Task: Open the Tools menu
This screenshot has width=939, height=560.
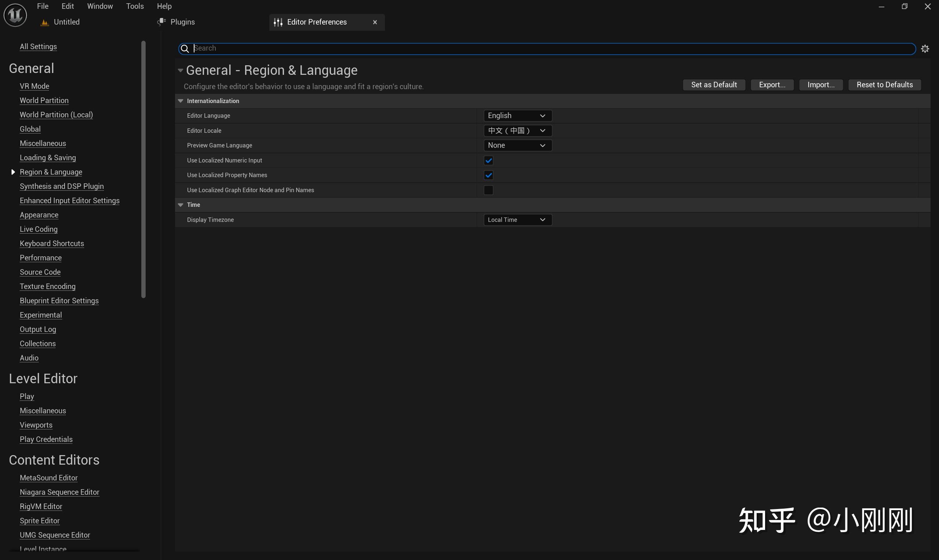Action: [x=135, y=6]
